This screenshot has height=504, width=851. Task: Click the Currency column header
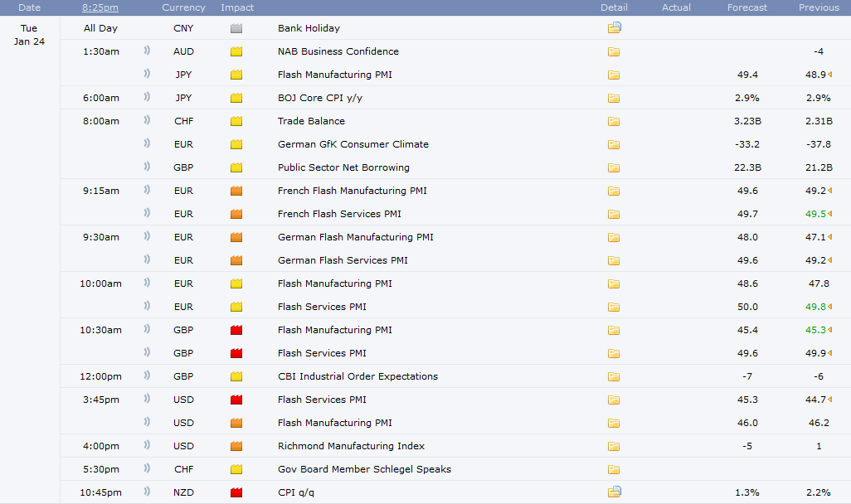coord(183,7)
